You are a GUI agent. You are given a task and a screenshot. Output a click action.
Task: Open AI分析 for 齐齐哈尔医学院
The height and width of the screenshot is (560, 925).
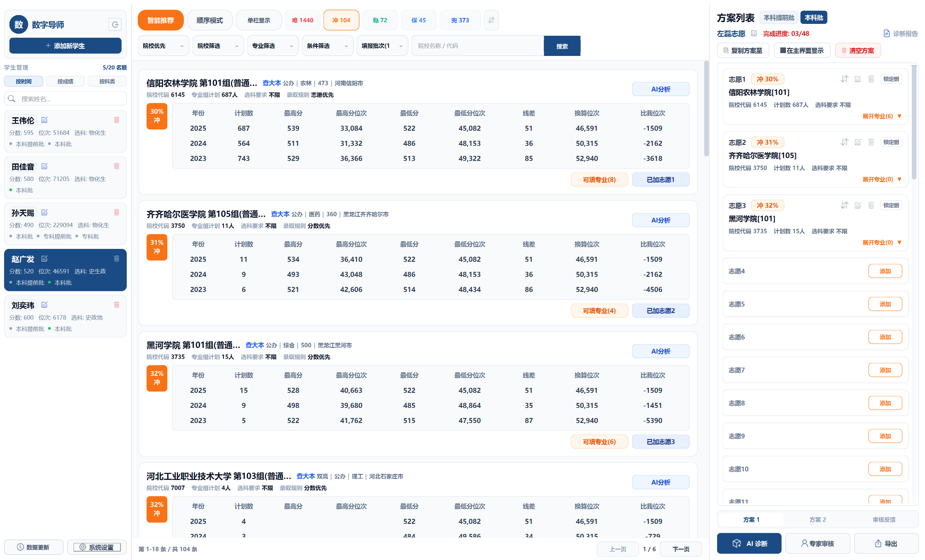(661, 220)
